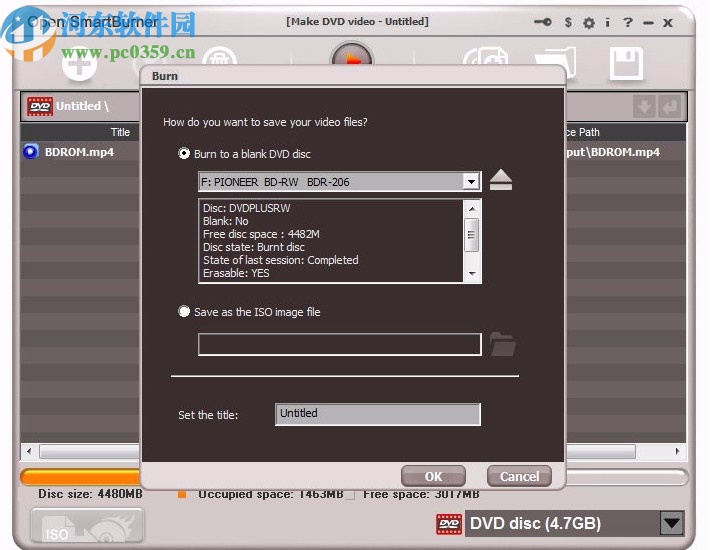This screenshot has width=710, height=550.
Task: Click Cancel in the Burn dialog
Action: 519,476
